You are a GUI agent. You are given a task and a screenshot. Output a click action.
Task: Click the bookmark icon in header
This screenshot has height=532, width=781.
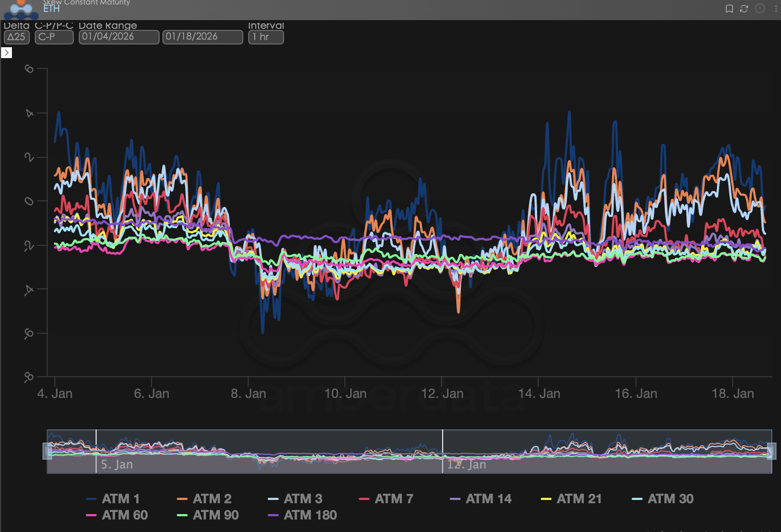(x=729, y=9)
